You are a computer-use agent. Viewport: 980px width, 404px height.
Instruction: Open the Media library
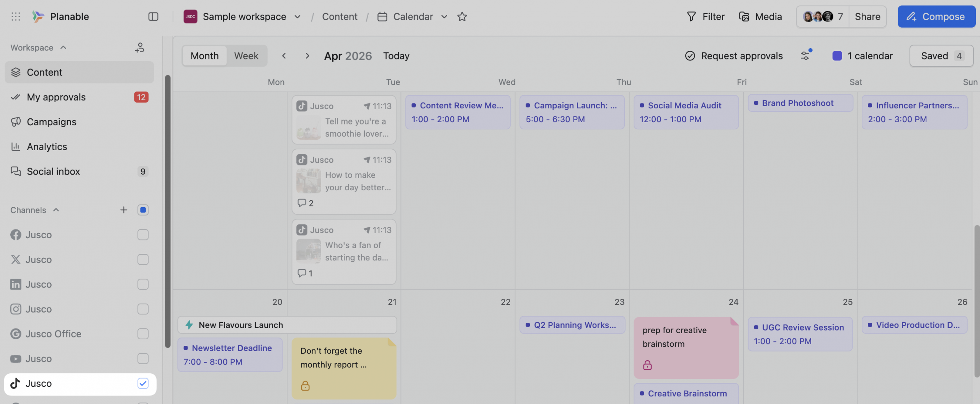click(760, 16)
